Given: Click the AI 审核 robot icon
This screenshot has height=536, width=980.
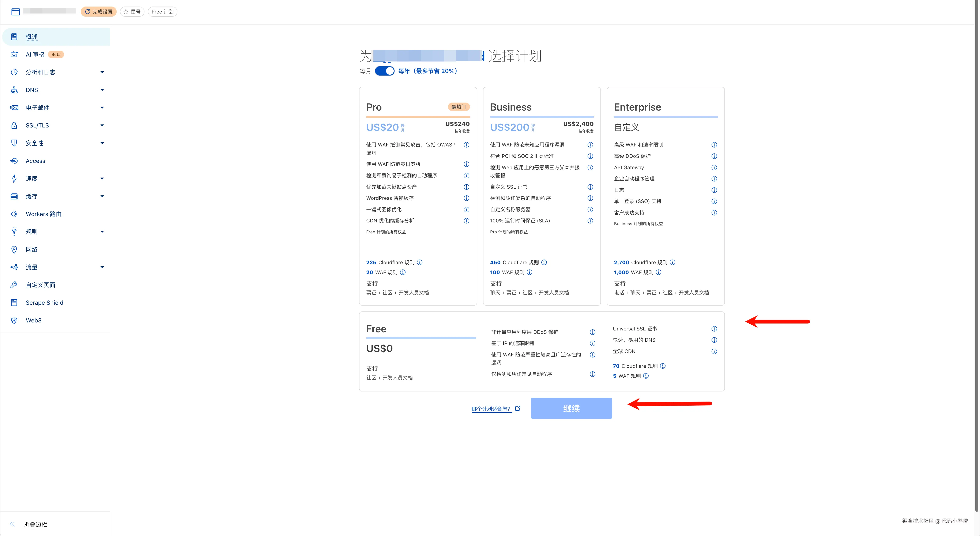Looking at the screenshot, I should point(14,54).
